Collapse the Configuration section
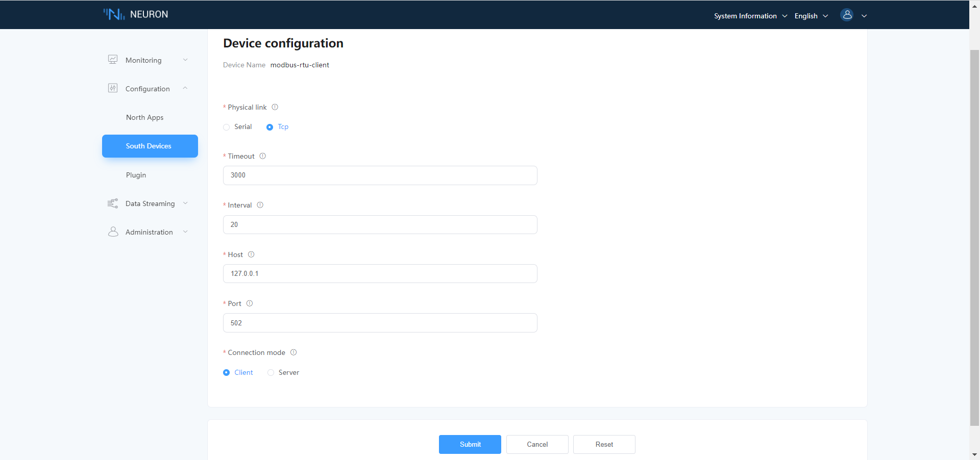The width and height of the screenshot is (980, 460). (x=185, y=88)
